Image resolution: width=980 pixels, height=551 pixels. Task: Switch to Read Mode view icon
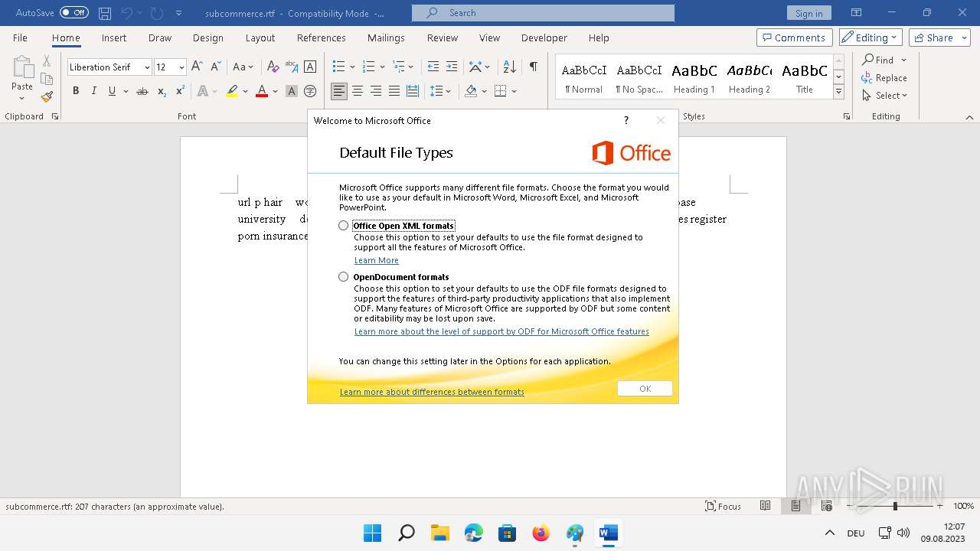[765, 506]
